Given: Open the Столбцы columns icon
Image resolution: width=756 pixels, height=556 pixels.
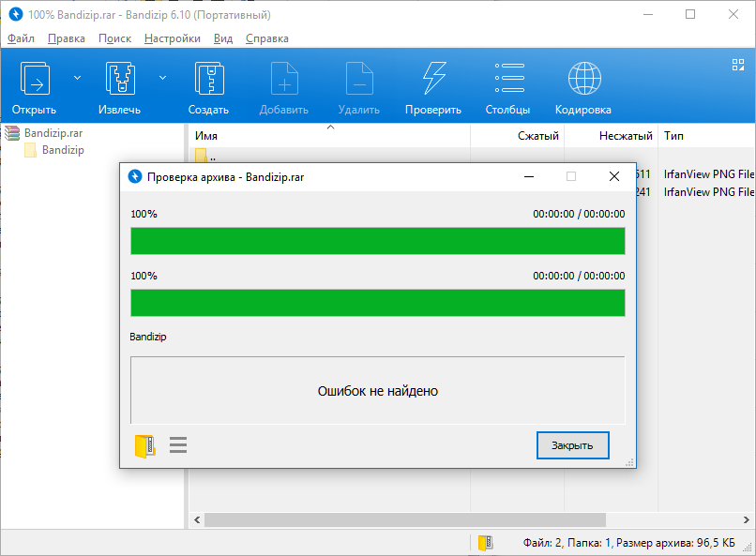Looking at the screenshot, I should tap(509, 78).
